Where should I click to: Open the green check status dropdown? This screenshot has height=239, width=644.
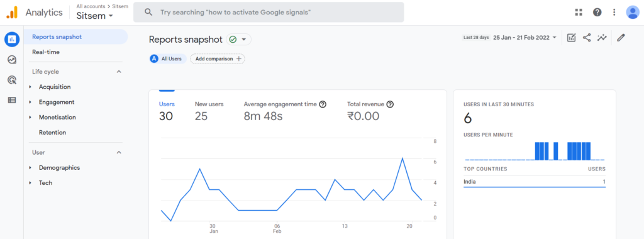point(238,40)
